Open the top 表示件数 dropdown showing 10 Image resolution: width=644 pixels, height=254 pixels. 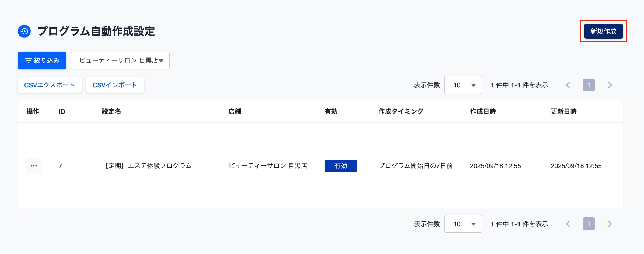463,85
